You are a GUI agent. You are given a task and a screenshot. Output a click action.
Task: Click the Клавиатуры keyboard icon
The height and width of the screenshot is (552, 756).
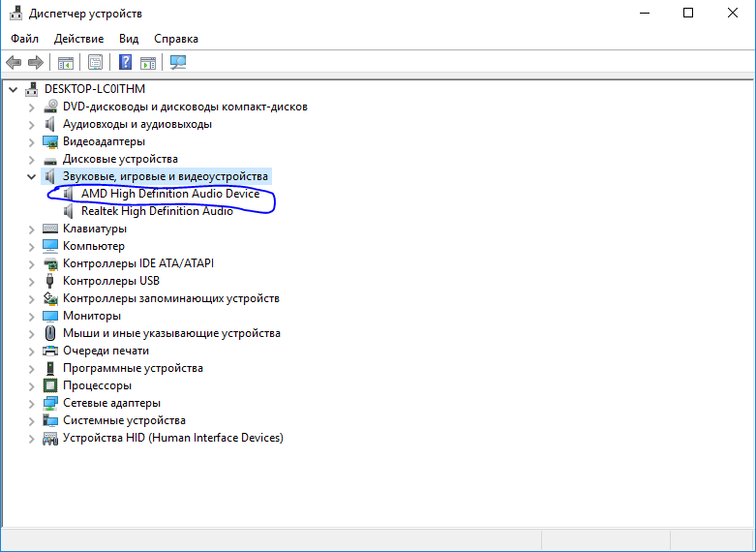[x=50, y=229]
